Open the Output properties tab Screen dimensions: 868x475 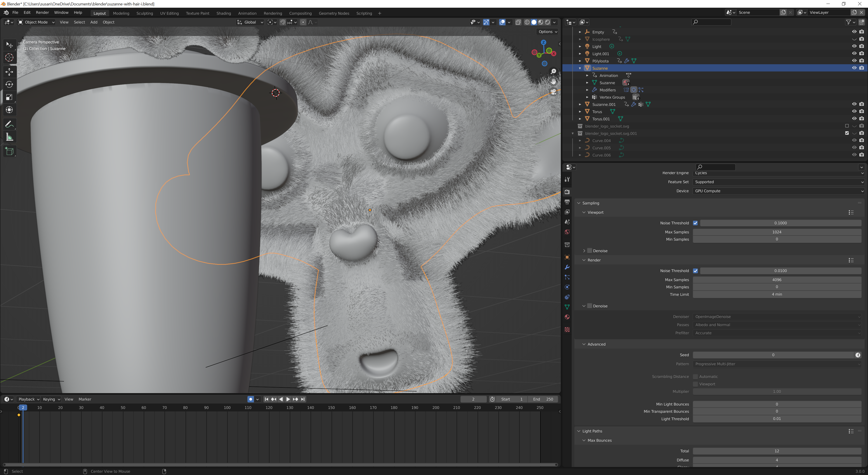coord(567,202)
